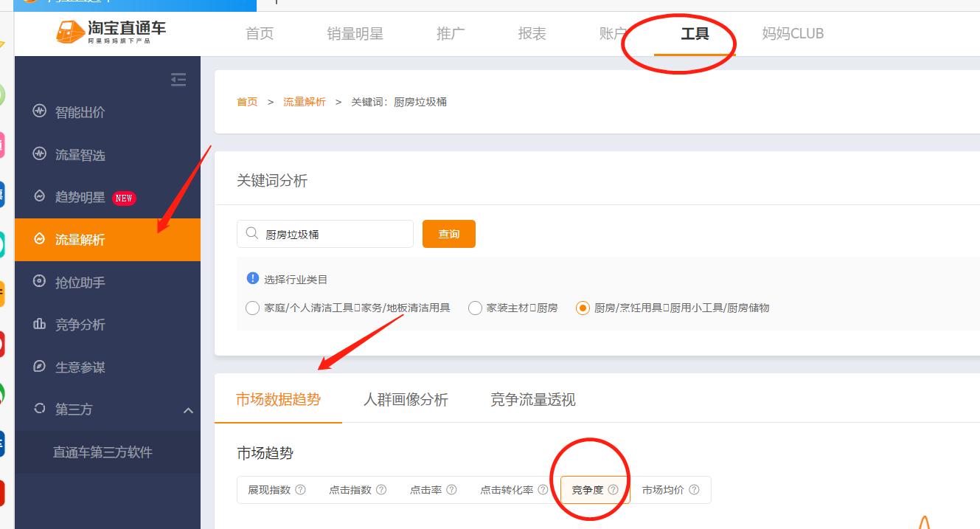Screen dimensions: 980x529
Task: Collapse the 第三方 sidebar submenu
Action: click(188, 409)
